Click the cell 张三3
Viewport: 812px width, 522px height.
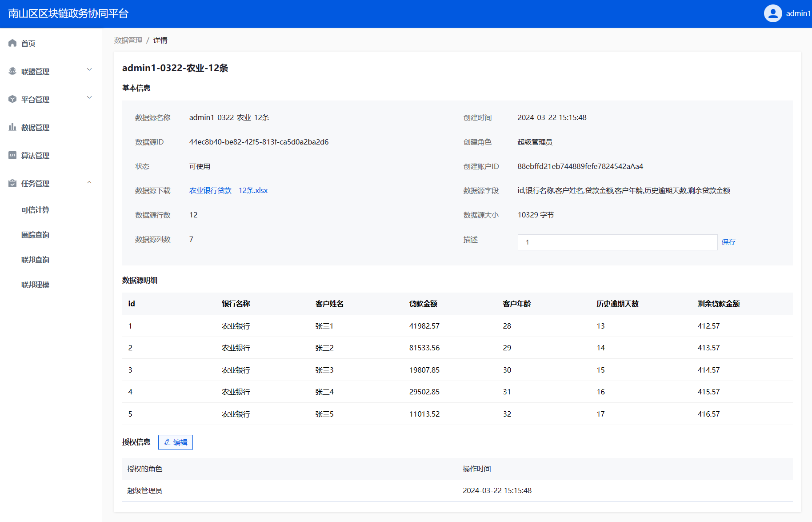point(324,370)
